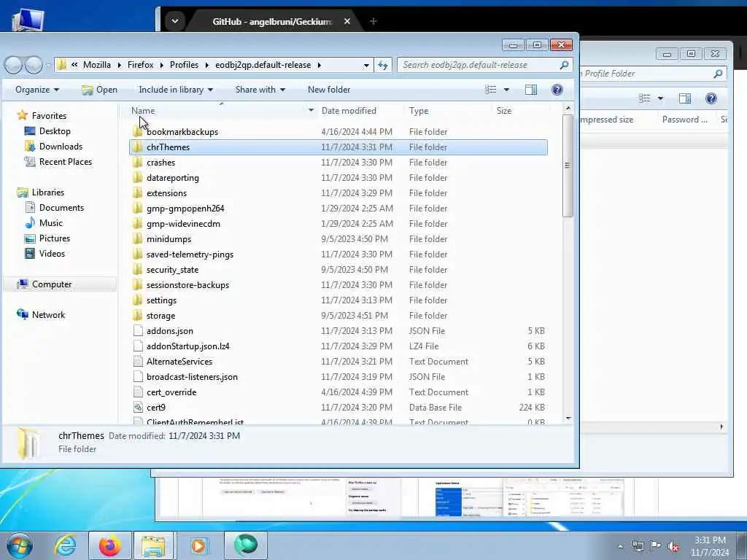
Task: Select Network in the navigation pane
Action: 48,315
